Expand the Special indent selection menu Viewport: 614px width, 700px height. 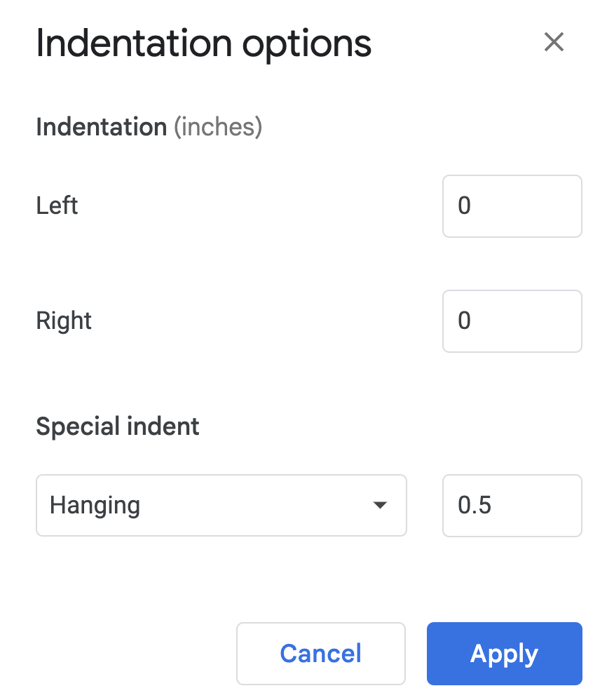click(221, 505)
